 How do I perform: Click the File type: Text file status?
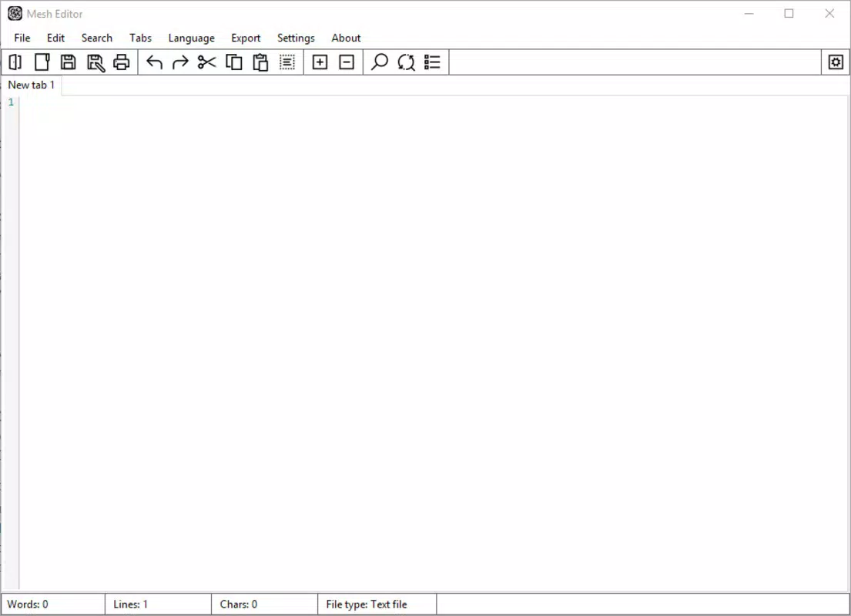367,604
